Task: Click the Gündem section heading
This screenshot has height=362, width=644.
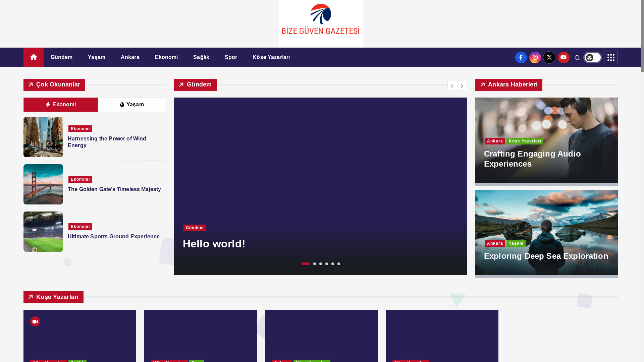Action: (x=195, y=85)
